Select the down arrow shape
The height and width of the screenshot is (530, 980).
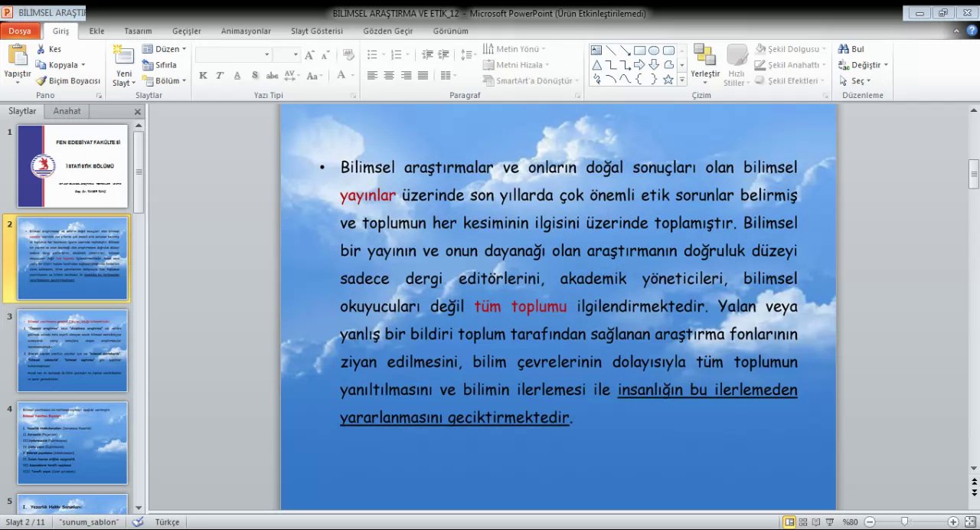coord(654,65)
